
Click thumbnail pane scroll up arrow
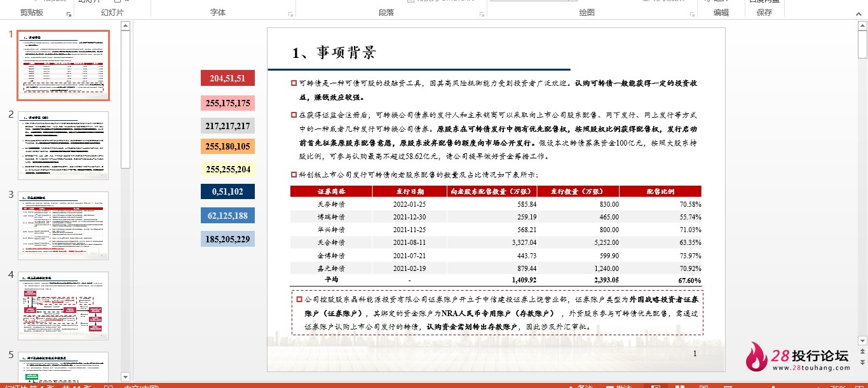click(x=125, y=25)
